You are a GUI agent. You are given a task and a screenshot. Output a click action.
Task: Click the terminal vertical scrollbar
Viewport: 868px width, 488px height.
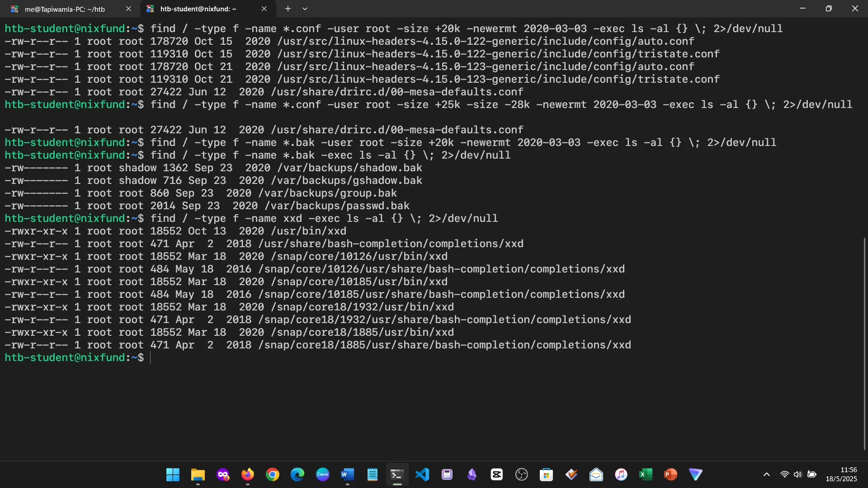coord(864,343)
